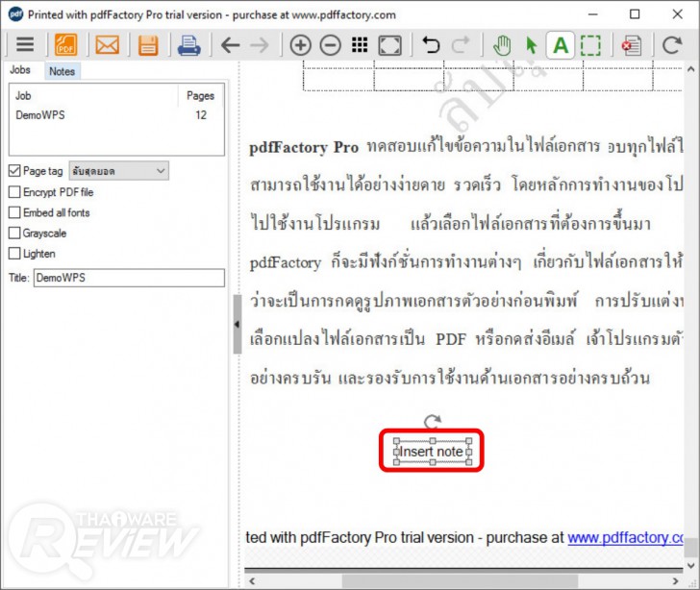This screenshot has width=700, height=590.
Task: Click the page count value 12
Action: tap(201, 115)
